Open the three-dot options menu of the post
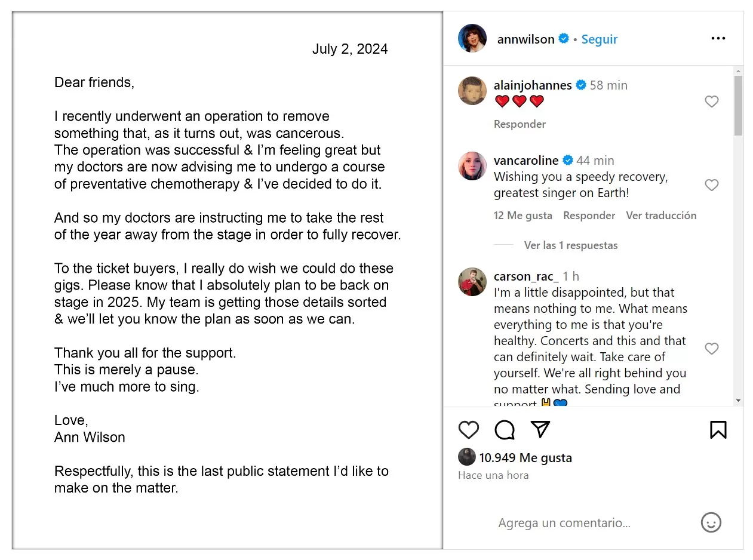The height and width of the screenshot is (560, 753). coord(718,38)
